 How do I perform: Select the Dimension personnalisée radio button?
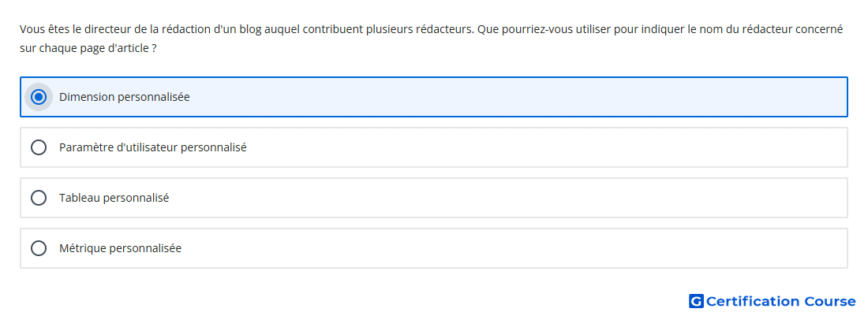[38, 97]
